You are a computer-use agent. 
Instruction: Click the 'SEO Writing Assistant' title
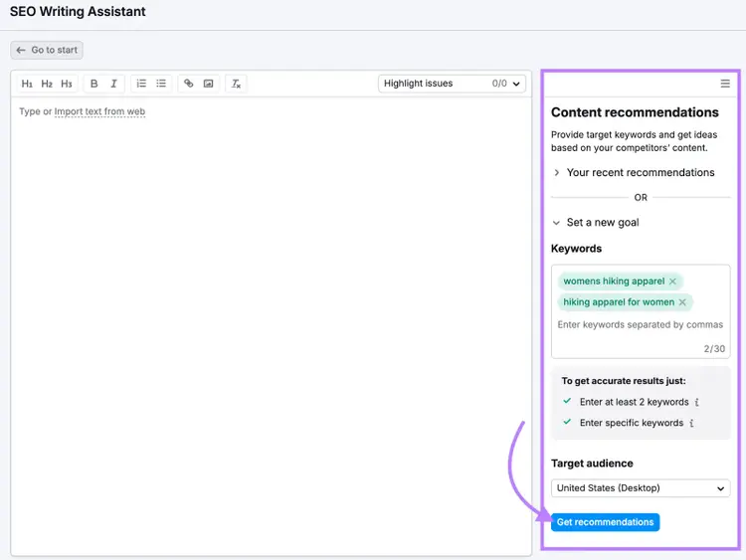[x=78, y=11]
